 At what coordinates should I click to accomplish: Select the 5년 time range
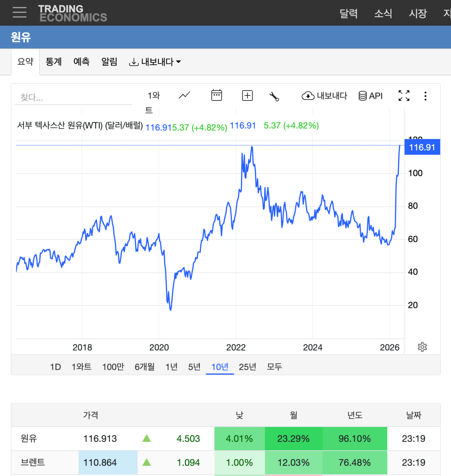[x=194, y=367]
